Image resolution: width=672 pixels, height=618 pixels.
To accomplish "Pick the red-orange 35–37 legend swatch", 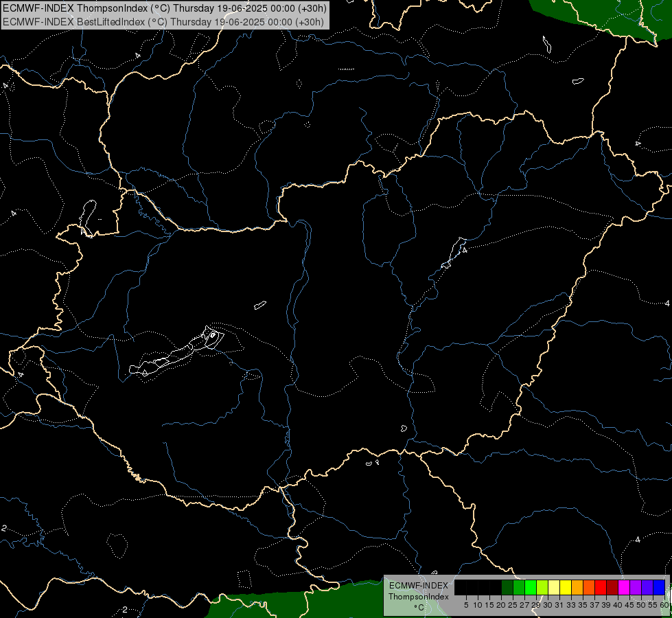I will [x=589, y=587].
